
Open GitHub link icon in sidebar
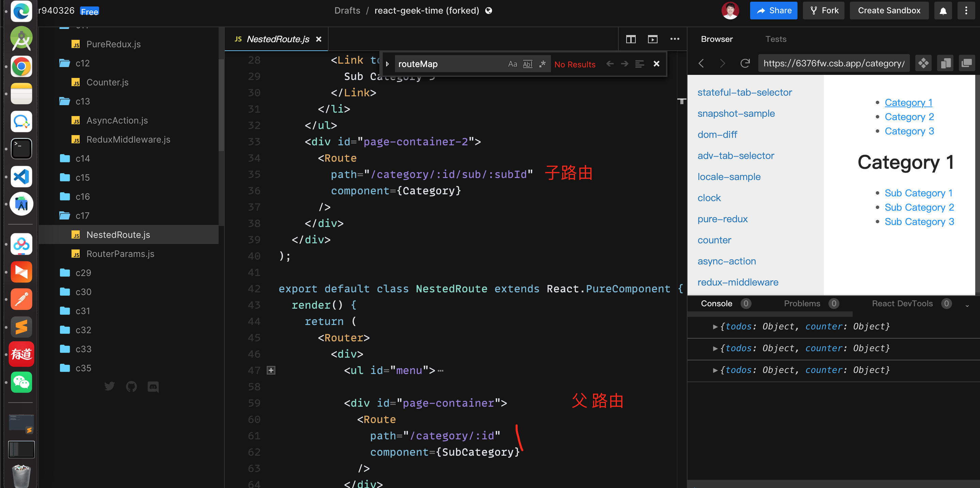131,387
